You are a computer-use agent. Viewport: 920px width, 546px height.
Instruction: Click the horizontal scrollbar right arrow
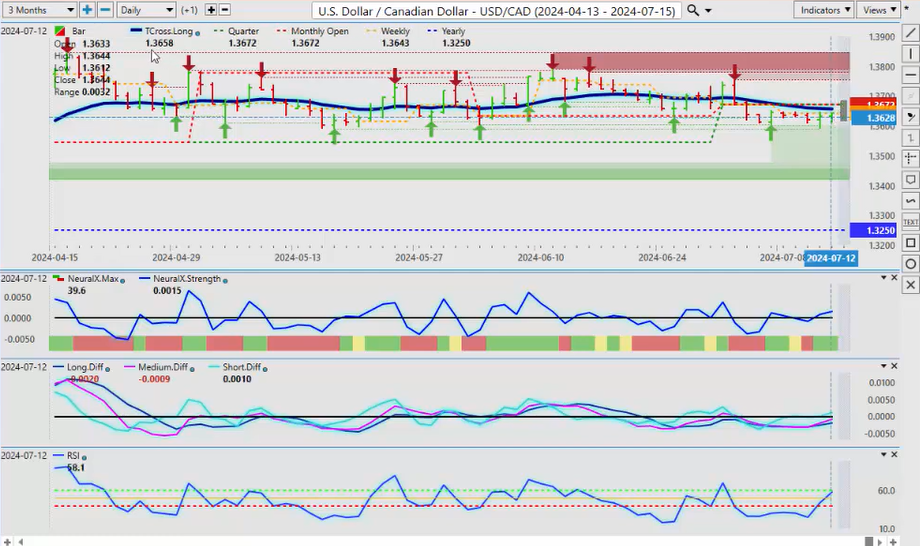[880, 541]
